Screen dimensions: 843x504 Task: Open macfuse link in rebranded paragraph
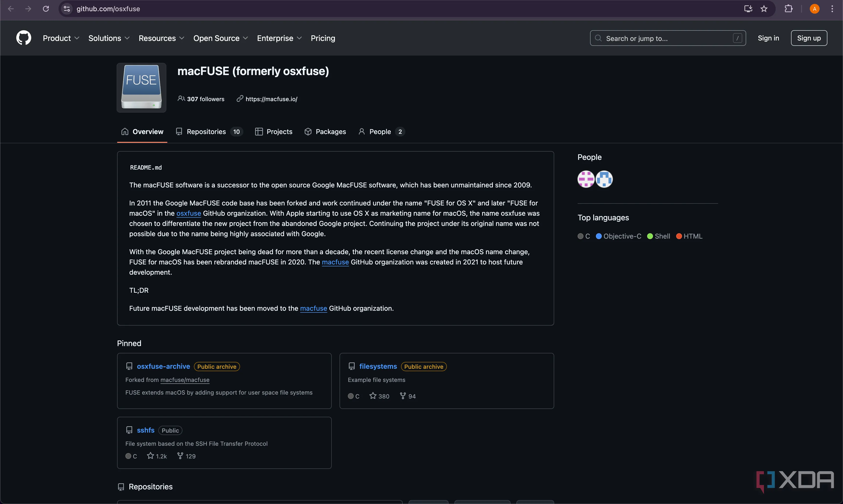335,262
